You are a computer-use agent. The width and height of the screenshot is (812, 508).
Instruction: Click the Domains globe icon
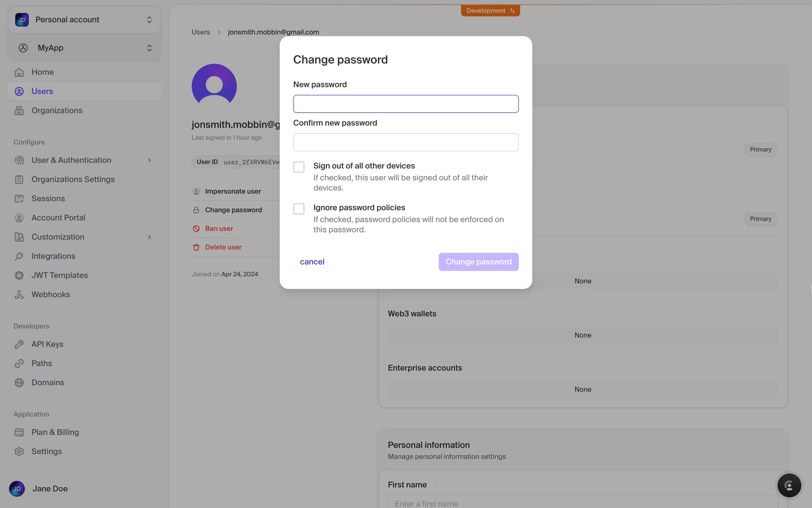19,383
